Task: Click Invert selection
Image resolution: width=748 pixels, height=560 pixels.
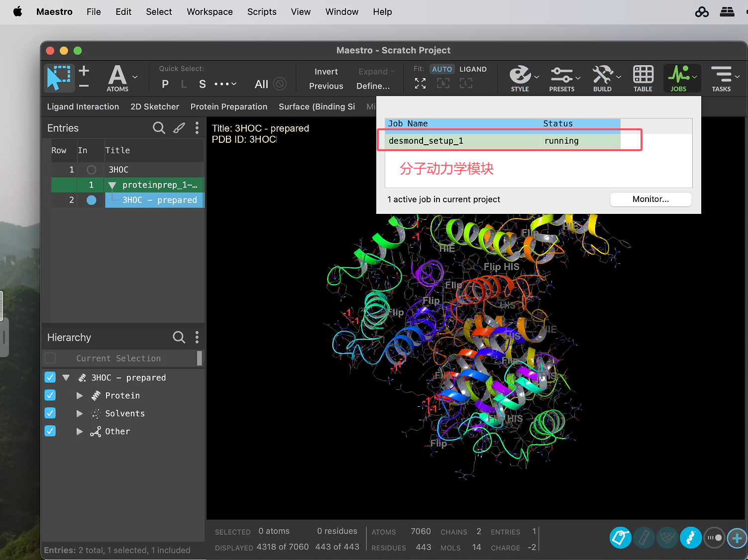Action: click(x=326, y=72)
